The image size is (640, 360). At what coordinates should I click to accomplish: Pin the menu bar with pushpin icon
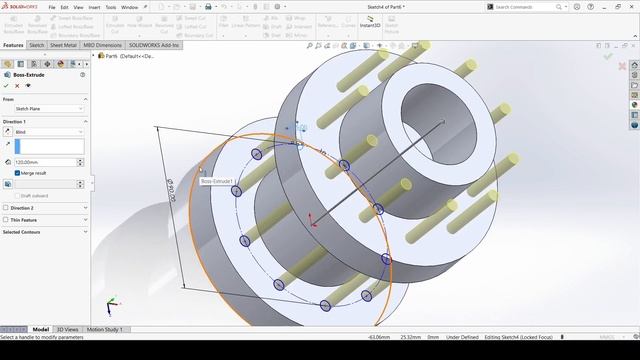coord(145,7)
